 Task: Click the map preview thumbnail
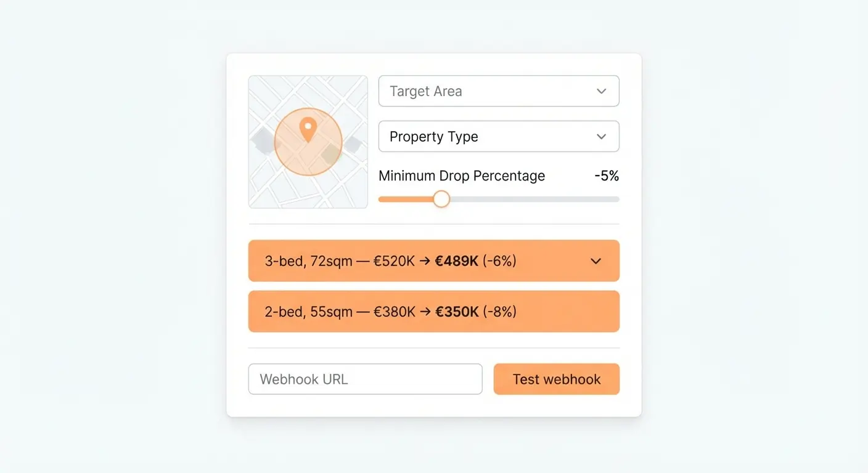tap(308, 142)
